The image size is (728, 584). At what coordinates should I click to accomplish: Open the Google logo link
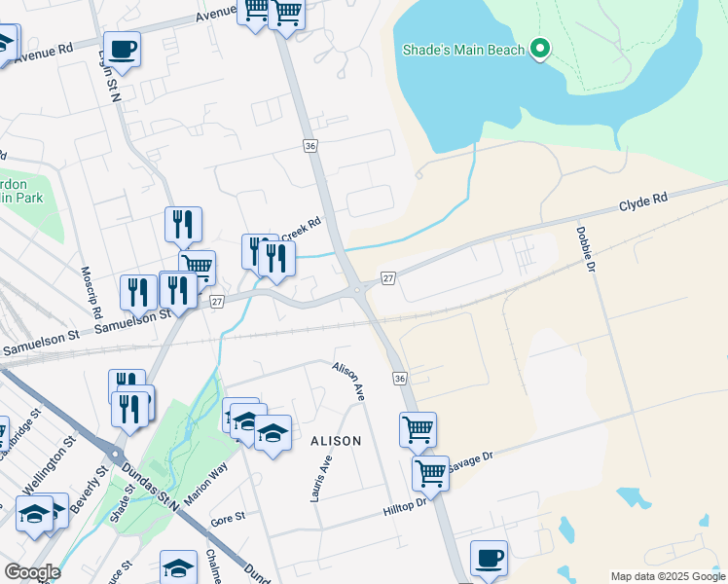(x=32, y=572)
